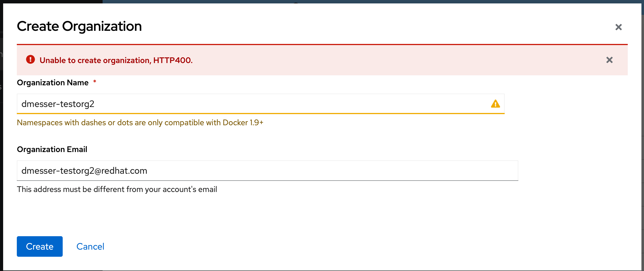This screenshot has height=271, width=644.
Task: Click the yellow warning triangle icon
Action: pyautogui.click(x=495, y=104)
